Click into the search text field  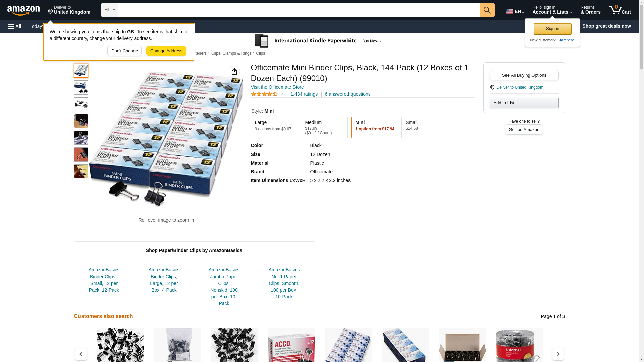point(299,10)
